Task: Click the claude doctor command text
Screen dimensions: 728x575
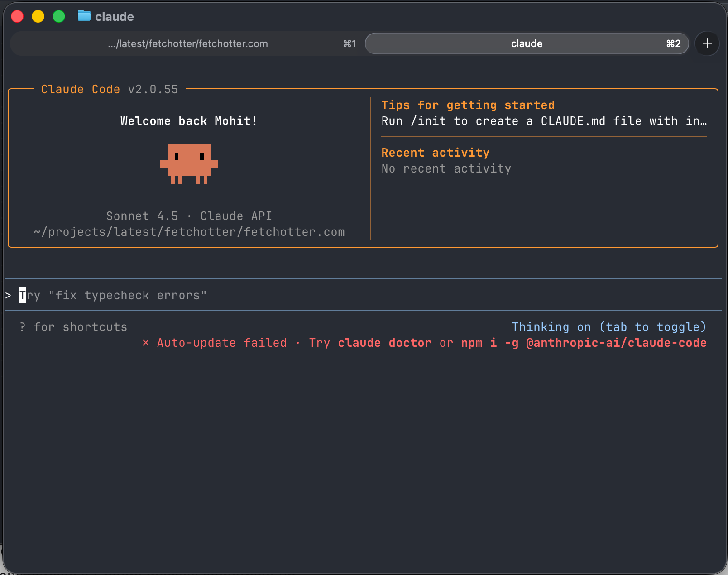Action: click(384, 343)
